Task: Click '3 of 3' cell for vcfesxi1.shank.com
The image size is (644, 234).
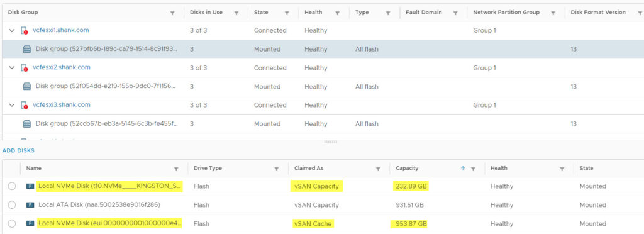Action: (198, 30)
